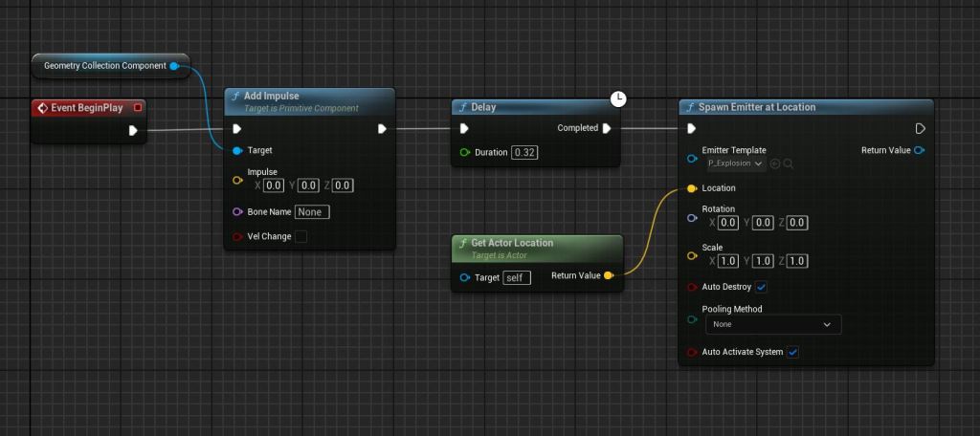Screen dimensions: 980x436
Task: Click the latent clock icon on the Delay node
Action: click(618, 98)
